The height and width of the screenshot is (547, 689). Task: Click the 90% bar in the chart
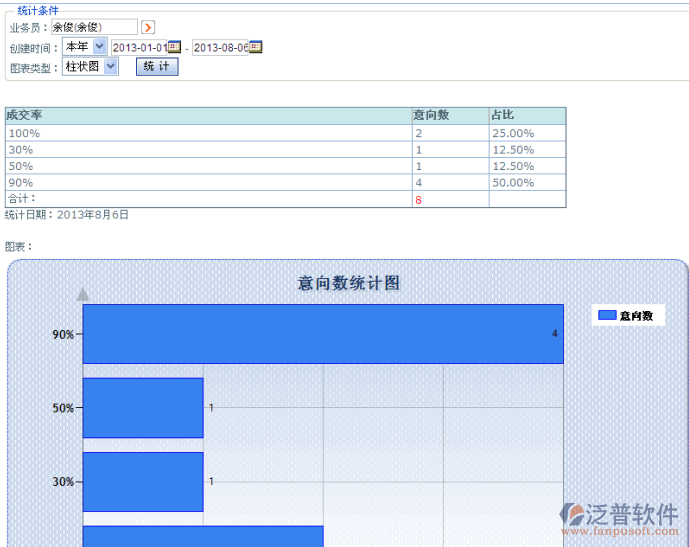323,334
